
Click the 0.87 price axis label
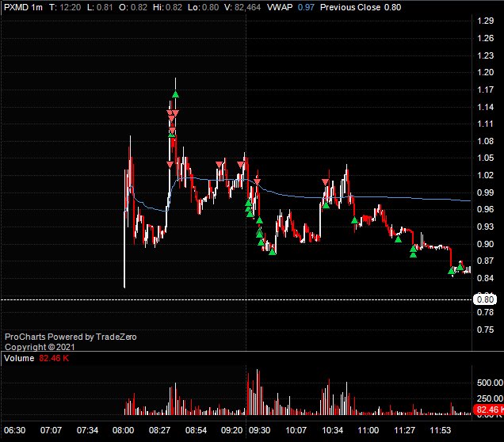[485, 261]
